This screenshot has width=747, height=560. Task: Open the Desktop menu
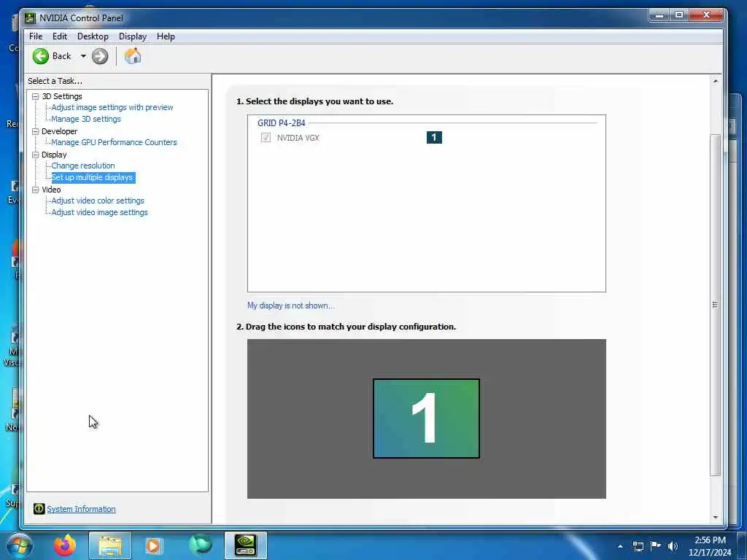tap(93, 36)
